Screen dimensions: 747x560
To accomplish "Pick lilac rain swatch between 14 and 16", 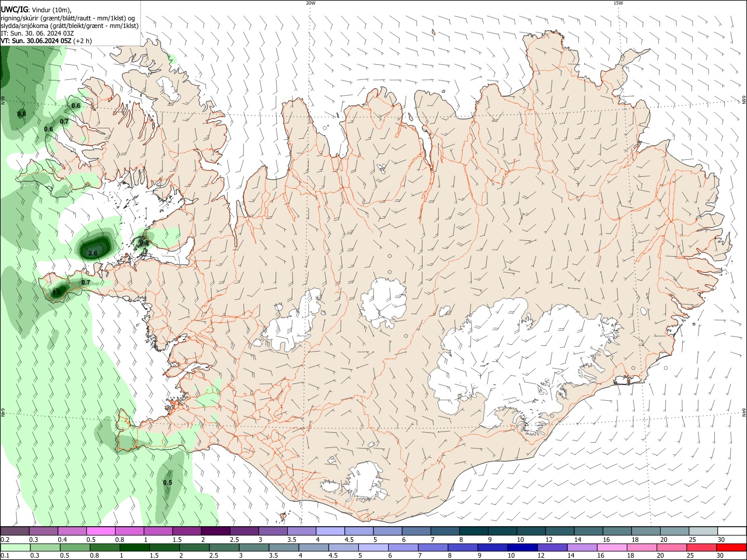I will (582, 547).
